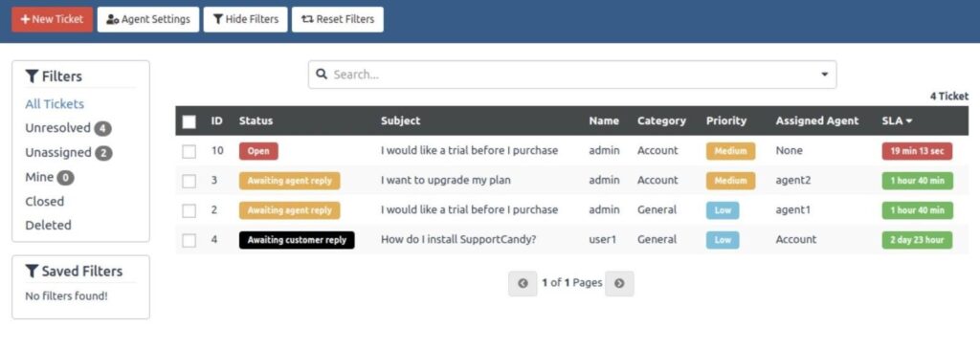The width and height of the screenshot is (980, 349).
Task: Click Reset Filters button
Action: click(338, 19)
